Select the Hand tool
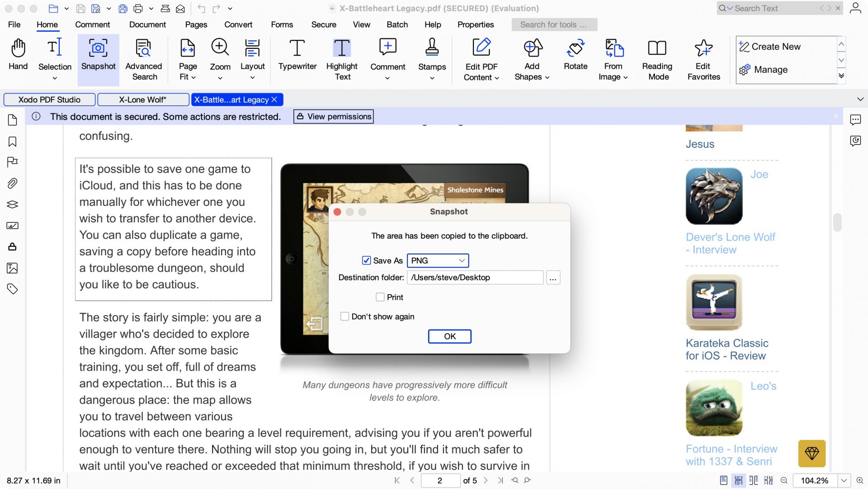 (18, 56)
